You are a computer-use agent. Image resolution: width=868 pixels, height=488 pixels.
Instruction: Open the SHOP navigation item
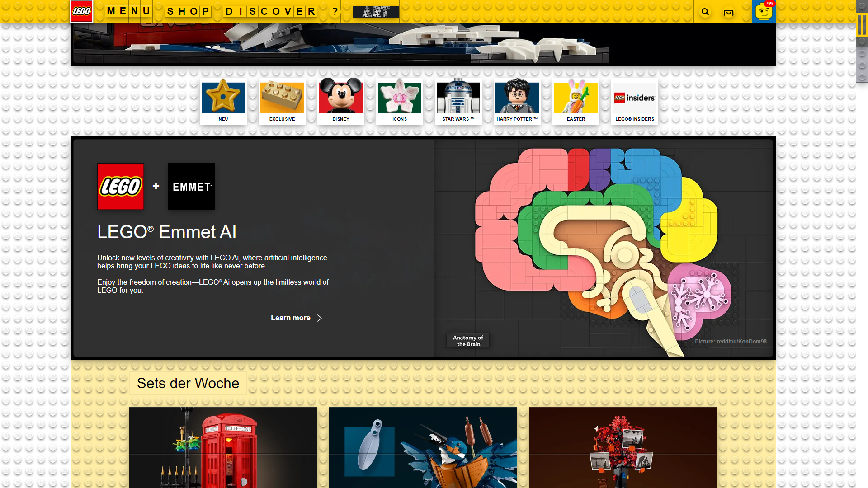point(188,11)
